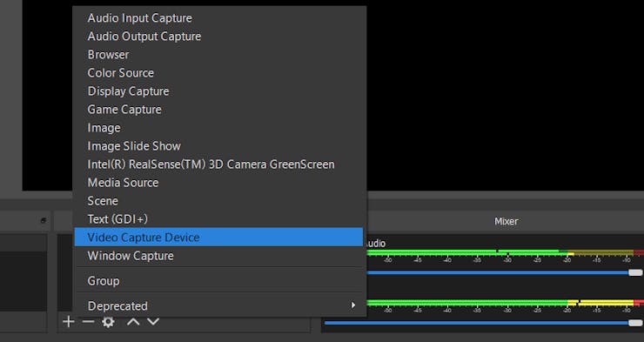The image size is (644, 342).
Task: Open source properties with the gear icon
Action: pyautogui.click(x=108, y=322)
